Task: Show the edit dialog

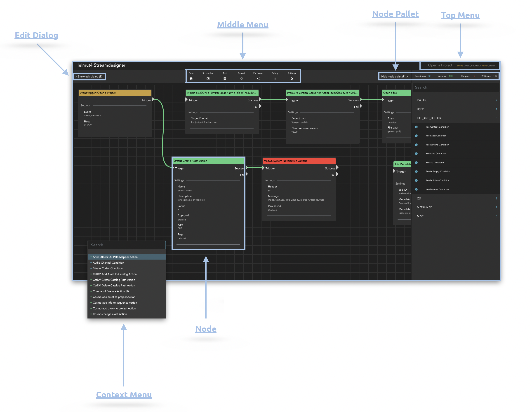Action: (89, 76)
